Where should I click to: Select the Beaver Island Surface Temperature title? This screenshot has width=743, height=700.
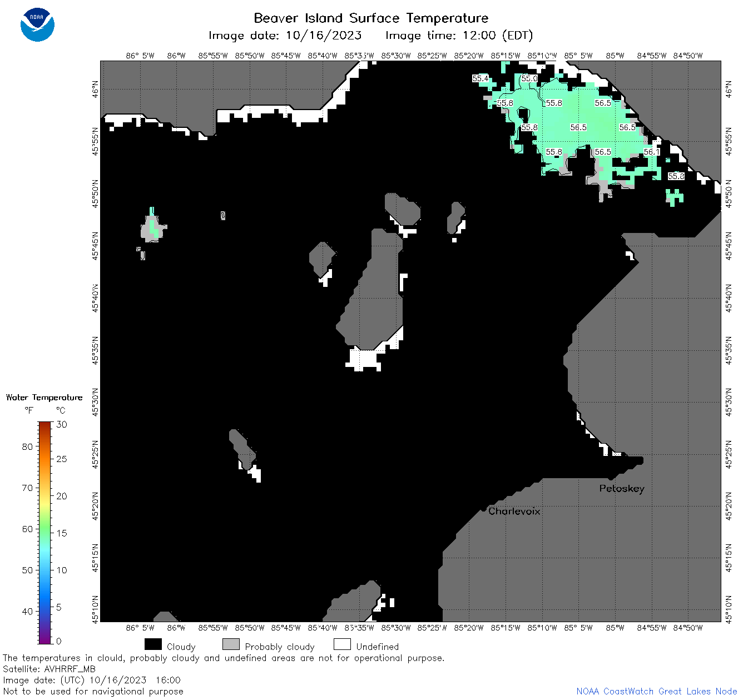(371, 18)
